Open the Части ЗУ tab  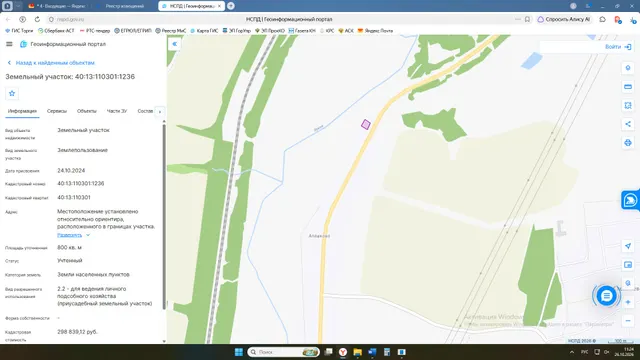tap(117, 111)
